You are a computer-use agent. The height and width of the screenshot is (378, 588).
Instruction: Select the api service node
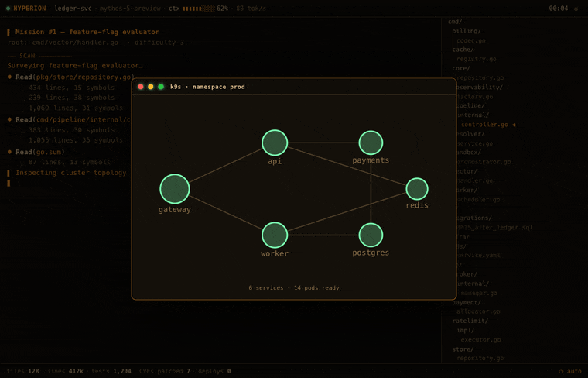click(275, 143)
